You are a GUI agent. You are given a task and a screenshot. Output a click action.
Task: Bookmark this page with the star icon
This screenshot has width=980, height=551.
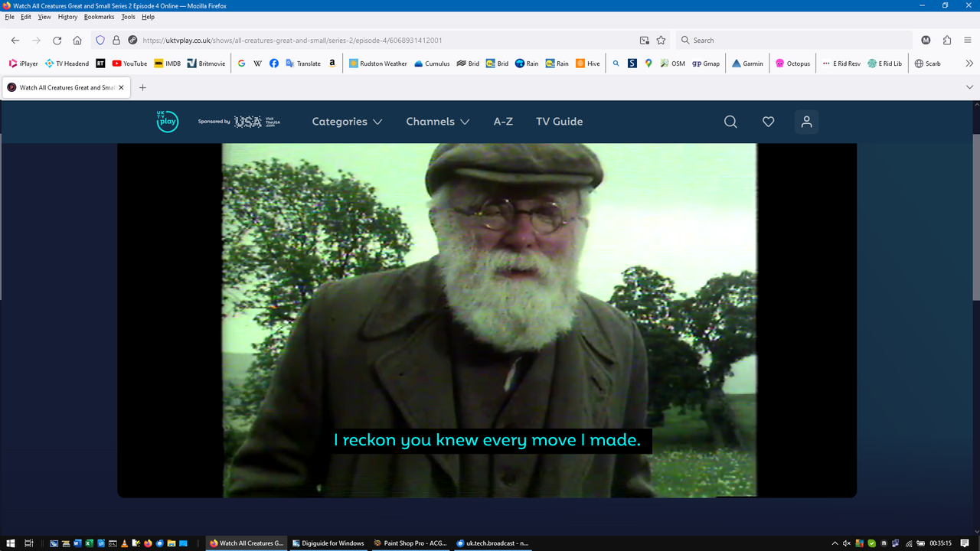point(661,41)
